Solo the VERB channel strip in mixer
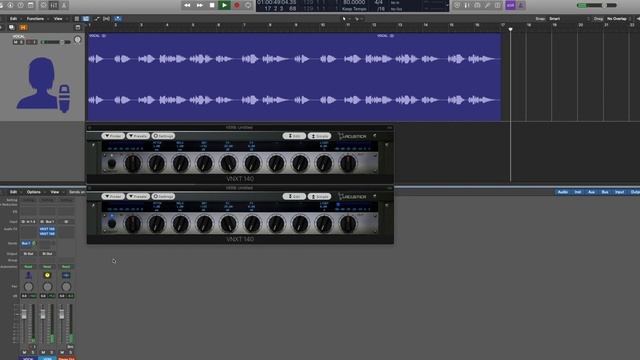 click(x=52, y=352)
